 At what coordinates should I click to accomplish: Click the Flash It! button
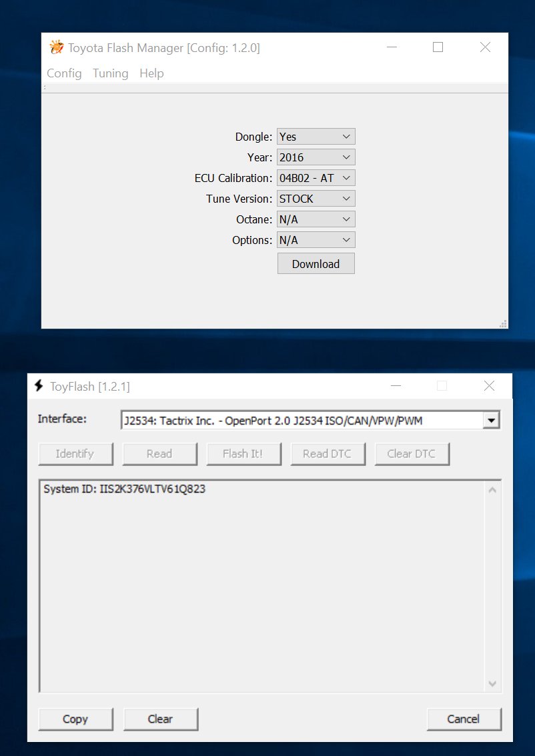(243, 454)
